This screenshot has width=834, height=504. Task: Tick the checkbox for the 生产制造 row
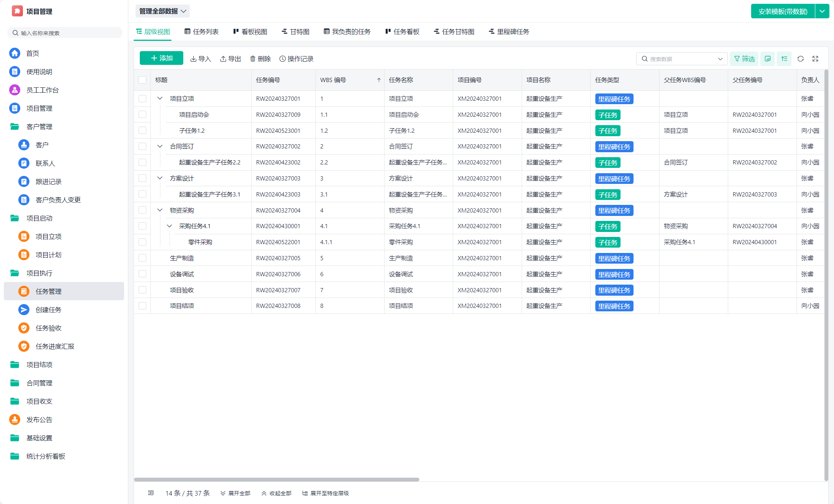[142, 258]
